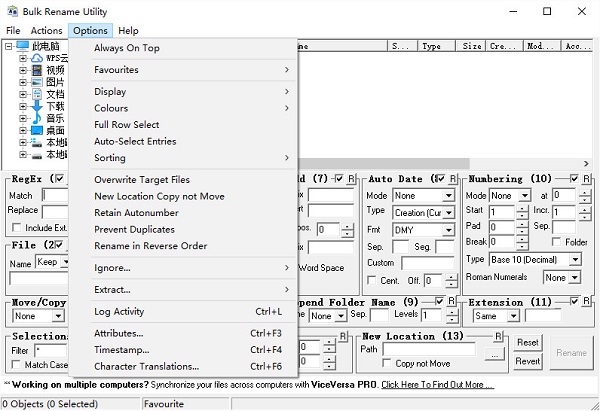Click the file list scroll right arrow

pos(586,163)
